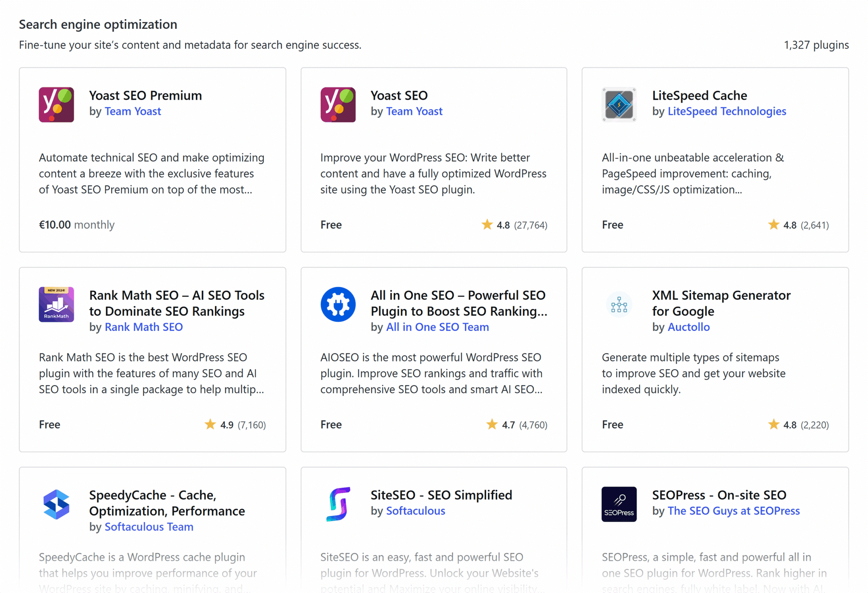Click the Yoast SEO Premium plugin icon

56,105
